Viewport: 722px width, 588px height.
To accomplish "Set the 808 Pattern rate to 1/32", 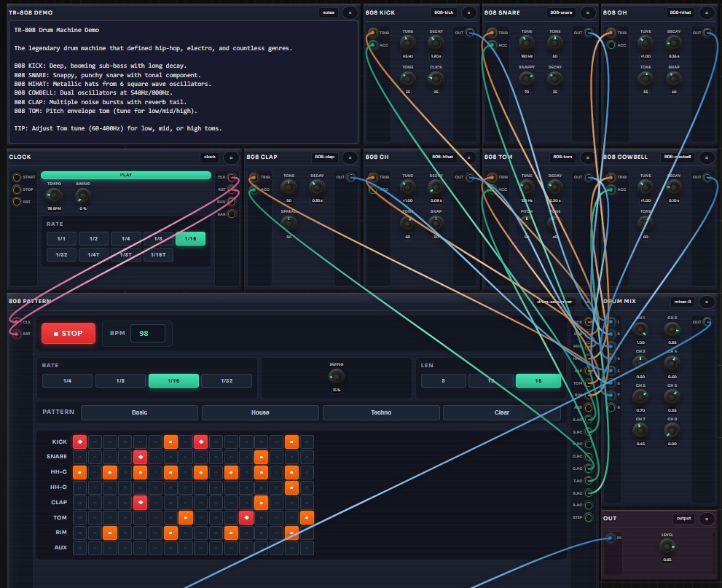I will pyautogui.click(x=227, y=380).
